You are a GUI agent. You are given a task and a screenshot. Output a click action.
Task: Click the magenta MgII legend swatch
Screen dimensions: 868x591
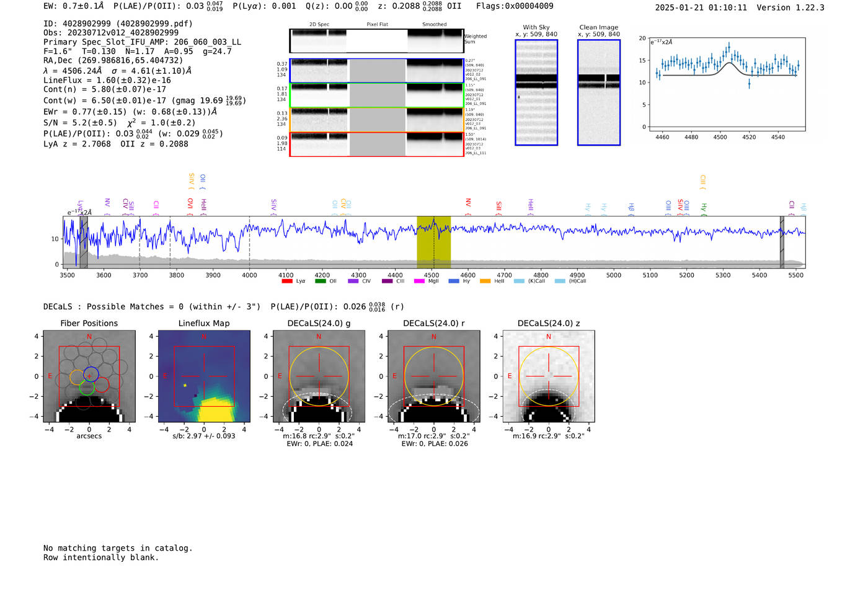419,281
